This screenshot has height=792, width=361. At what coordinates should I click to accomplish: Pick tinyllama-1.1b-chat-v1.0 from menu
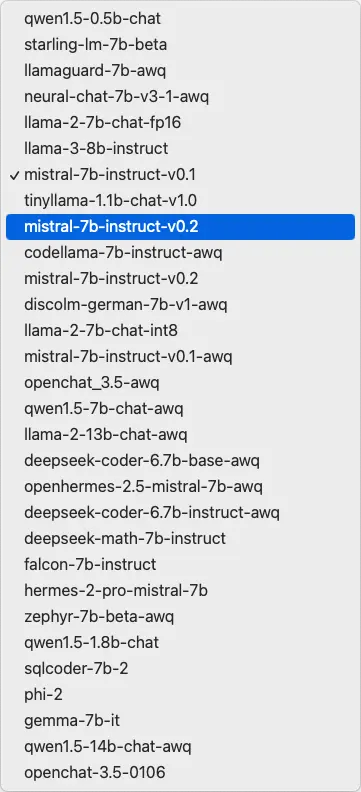tap(180, 201)
